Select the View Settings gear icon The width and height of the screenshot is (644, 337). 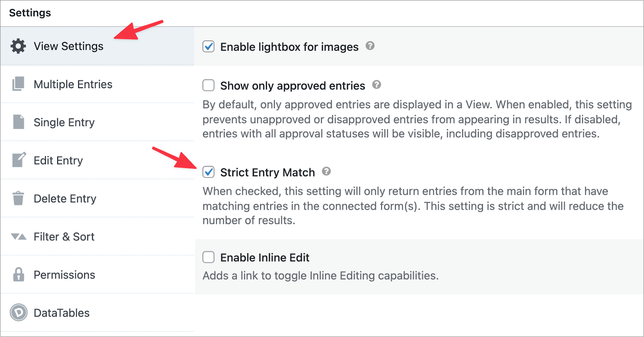coord(18,46)
